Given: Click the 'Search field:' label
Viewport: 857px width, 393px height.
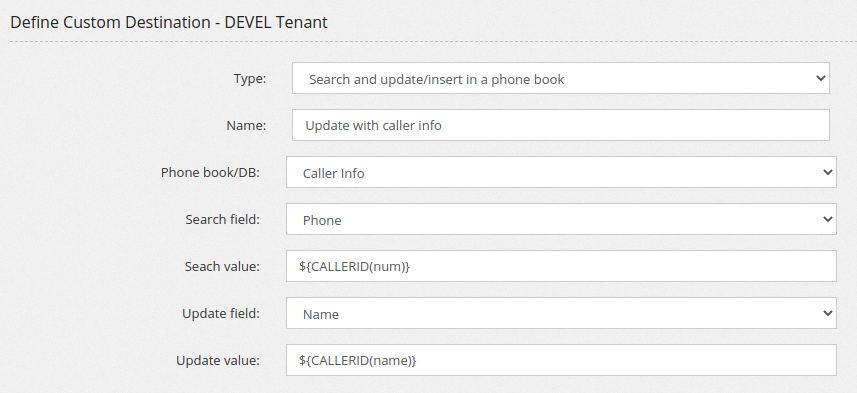Looking at the screenshot, I should (222, 220).
